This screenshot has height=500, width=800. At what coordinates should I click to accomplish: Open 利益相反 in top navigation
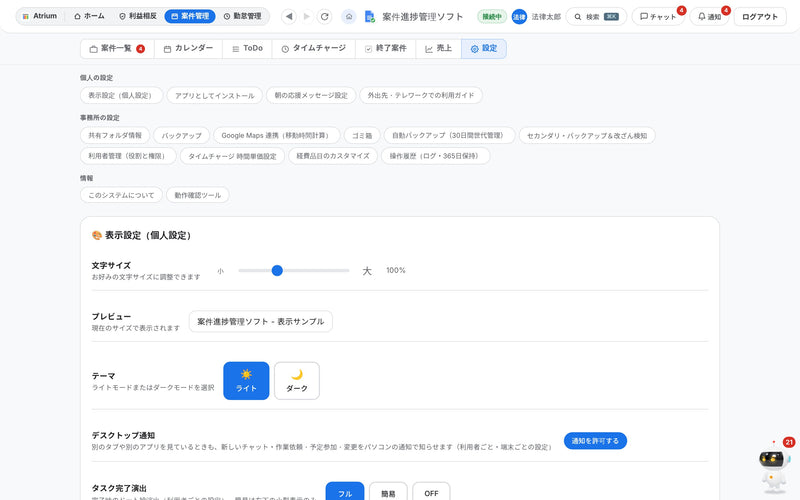[x=138, y=16]
